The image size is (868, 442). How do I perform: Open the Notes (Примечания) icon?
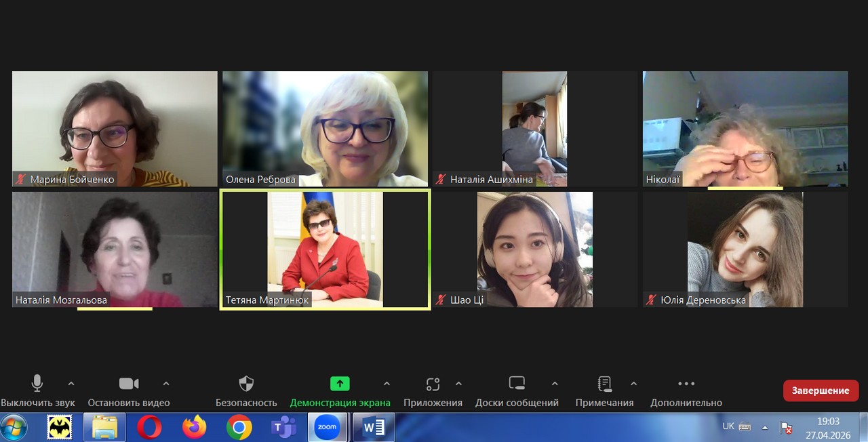pos(604,384)
